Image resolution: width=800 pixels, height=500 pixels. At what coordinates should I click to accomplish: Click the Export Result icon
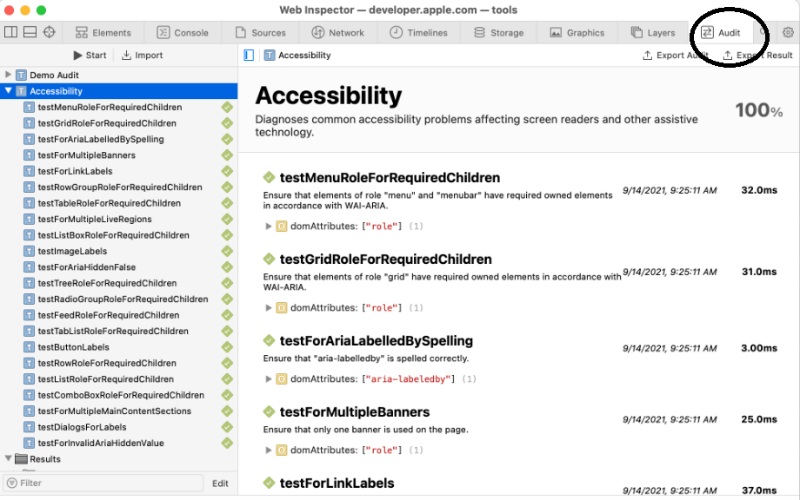[727, 55]
